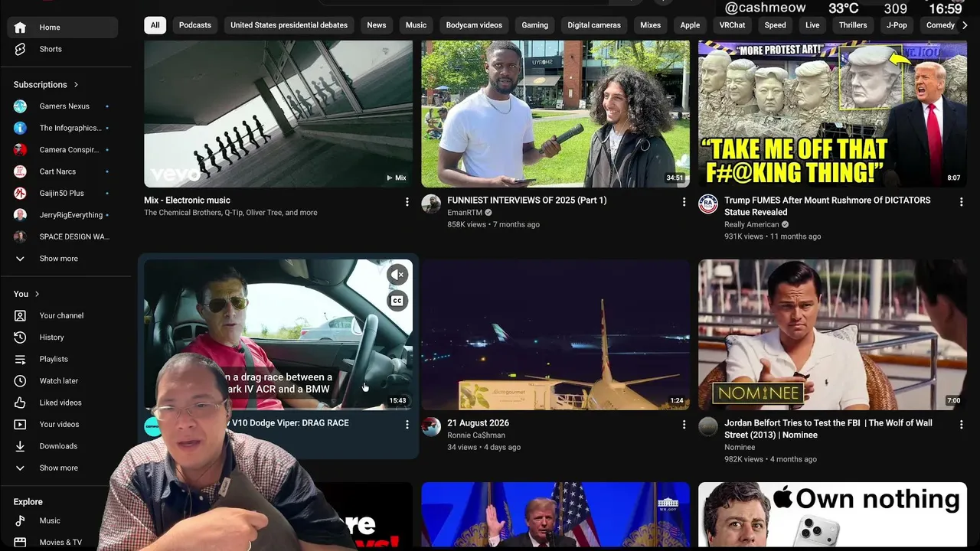Open the Watch later list

(x=63, y=381)
